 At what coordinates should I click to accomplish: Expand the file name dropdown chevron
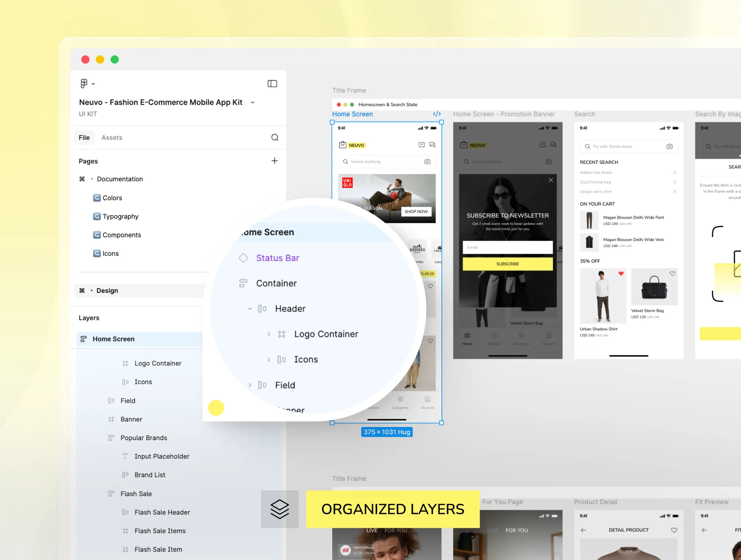tap(253, 103)
